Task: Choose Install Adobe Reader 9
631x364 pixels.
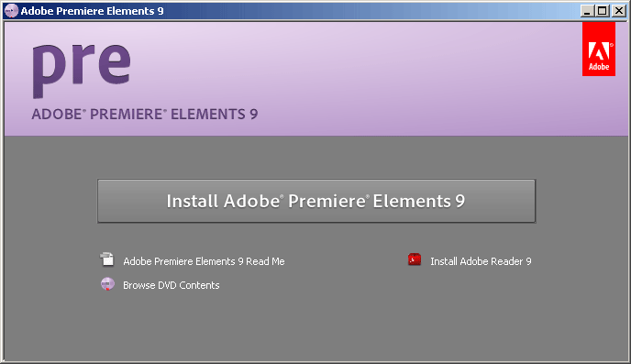Action: coord(481,261)
